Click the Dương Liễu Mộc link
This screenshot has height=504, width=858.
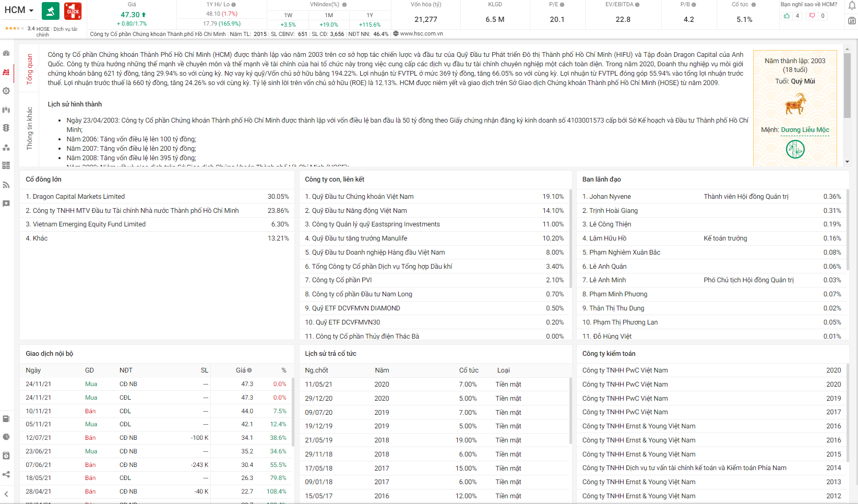805,129
